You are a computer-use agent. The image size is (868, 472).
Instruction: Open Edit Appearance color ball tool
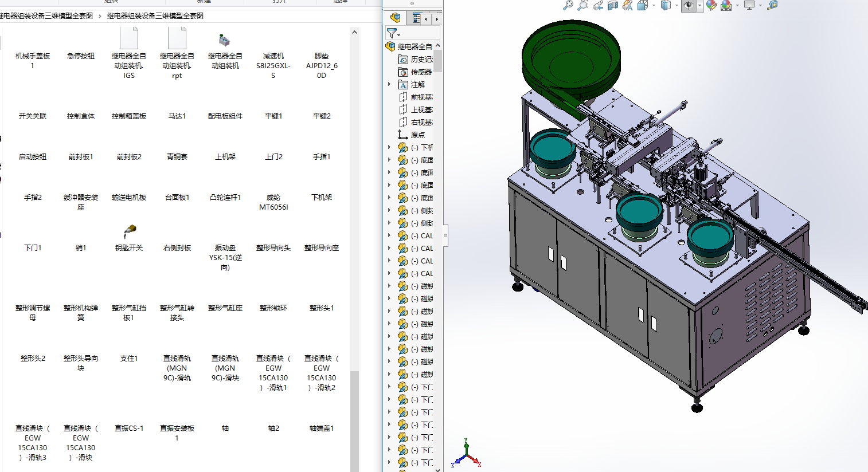coord(711,5)
